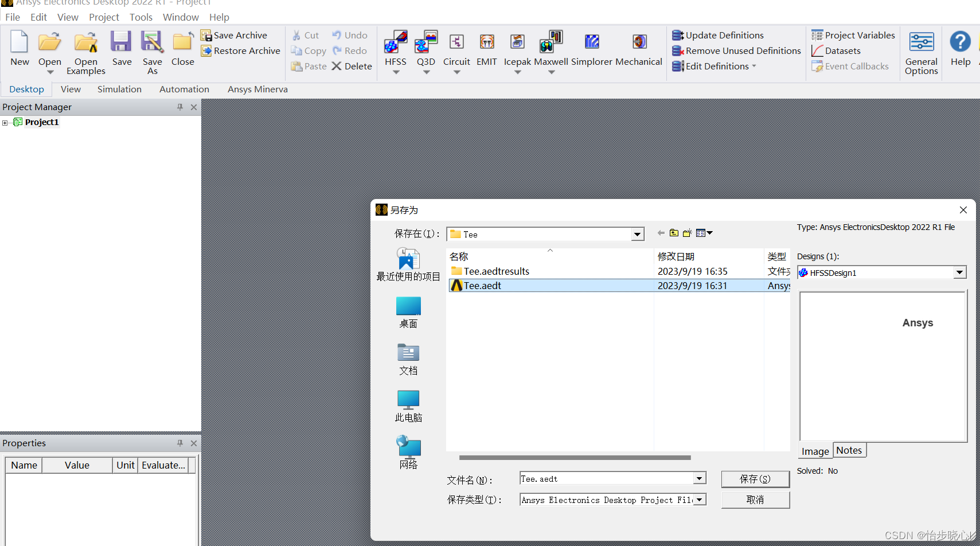Insert a Simplorer design

pyautogui.click(x=592, y=42)
